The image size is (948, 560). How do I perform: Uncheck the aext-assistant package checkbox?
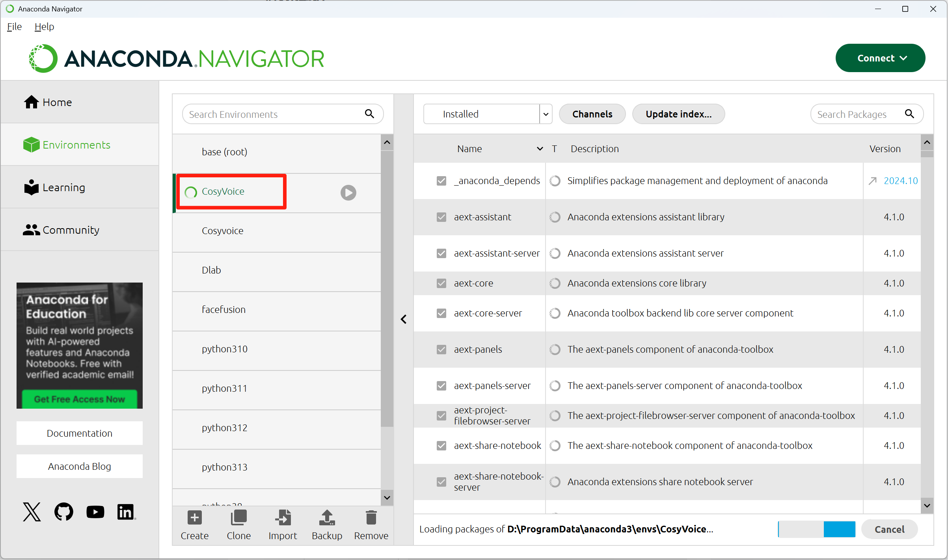[441, 217]
